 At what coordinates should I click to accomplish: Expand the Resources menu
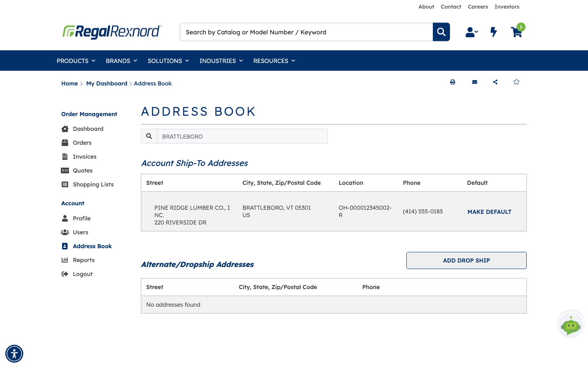pyautogui.click(x=274, y=61)
